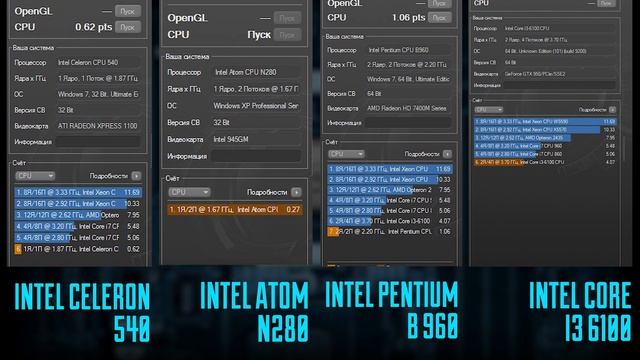Start the CPU test in the Atom N280 panel

point(287,35)
